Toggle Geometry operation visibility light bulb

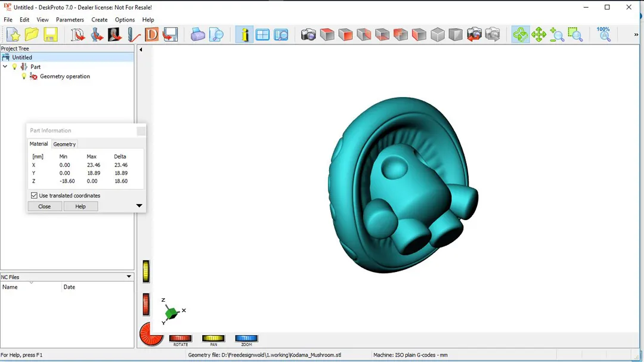[x=24, y=76]
